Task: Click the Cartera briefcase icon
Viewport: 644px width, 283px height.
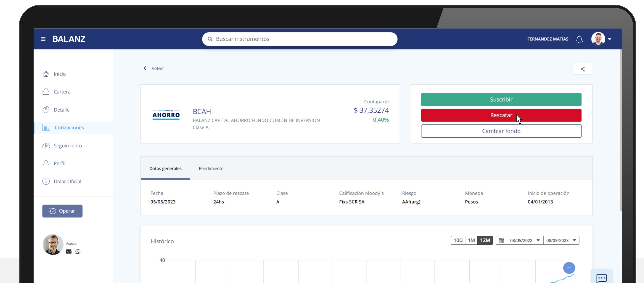Action: [46, 92]
